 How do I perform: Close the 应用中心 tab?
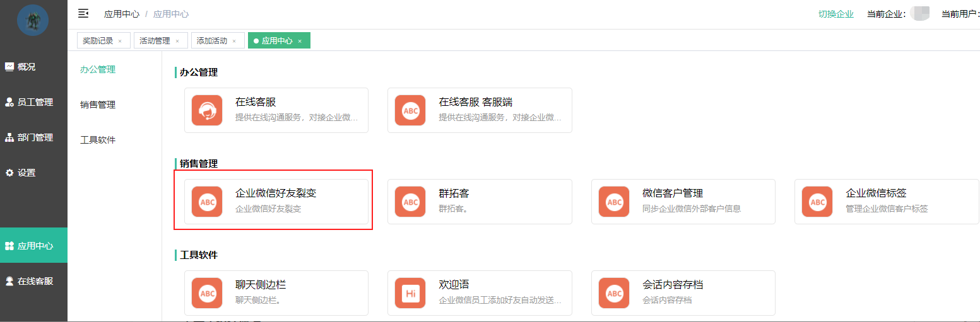click(300, 41)
